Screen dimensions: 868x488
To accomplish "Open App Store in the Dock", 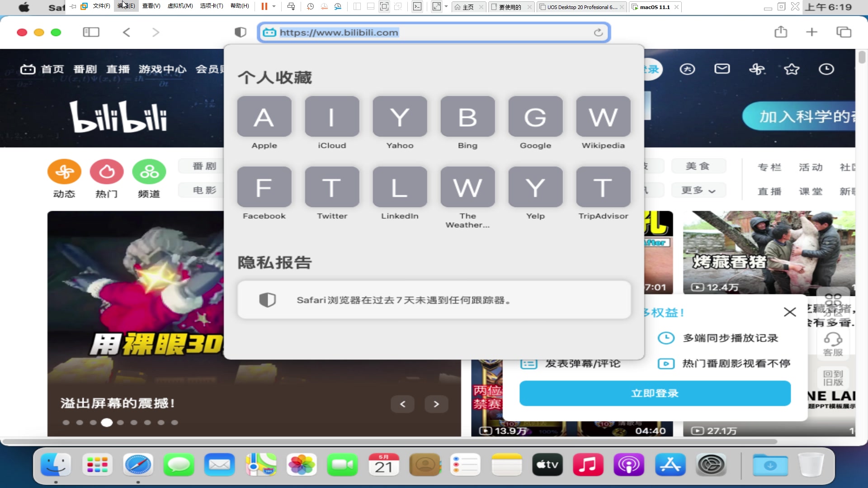I will point(670,465).
